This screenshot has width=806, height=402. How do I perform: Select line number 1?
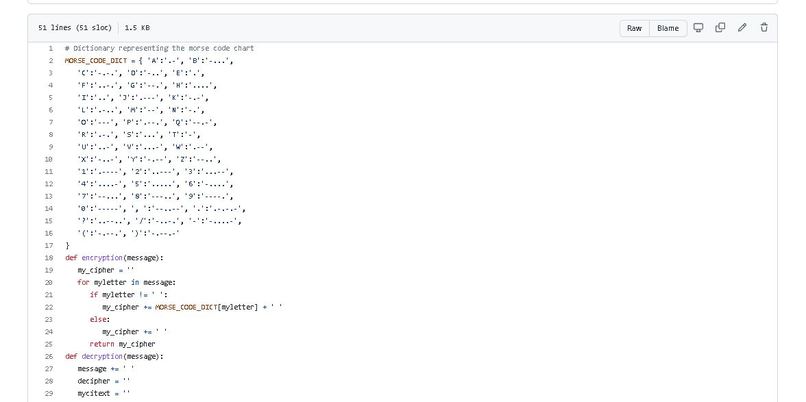pyautogui.click(x=50, y=48)
